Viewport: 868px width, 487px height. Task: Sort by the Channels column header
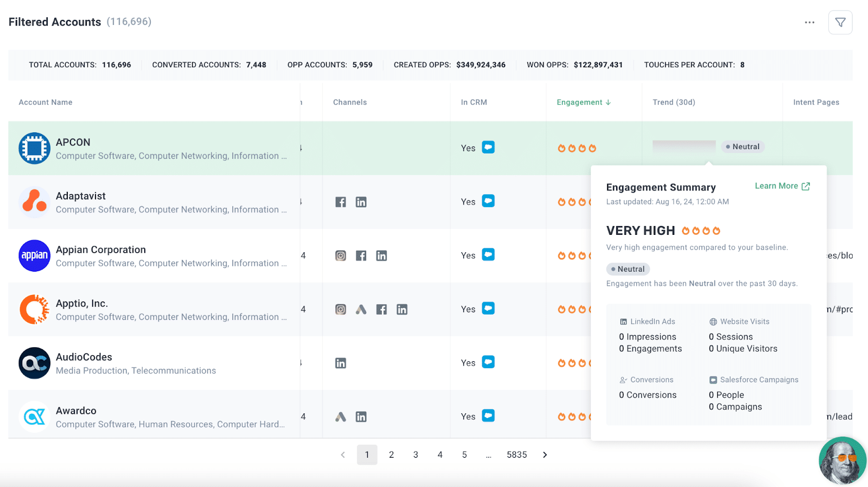pos(350,102)
